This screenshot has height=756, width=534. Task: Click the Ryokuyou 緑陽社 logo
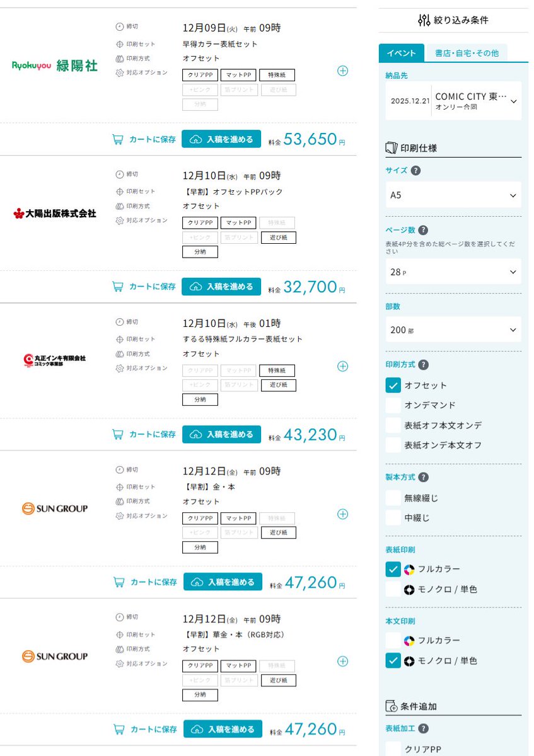pos(55,66)
